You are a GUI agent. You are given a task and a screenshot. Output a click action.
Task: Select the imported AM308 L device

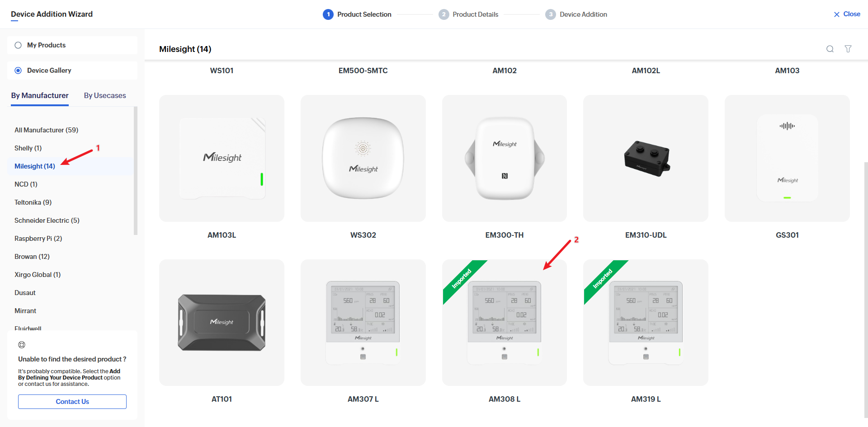click(x=505, y=323)
